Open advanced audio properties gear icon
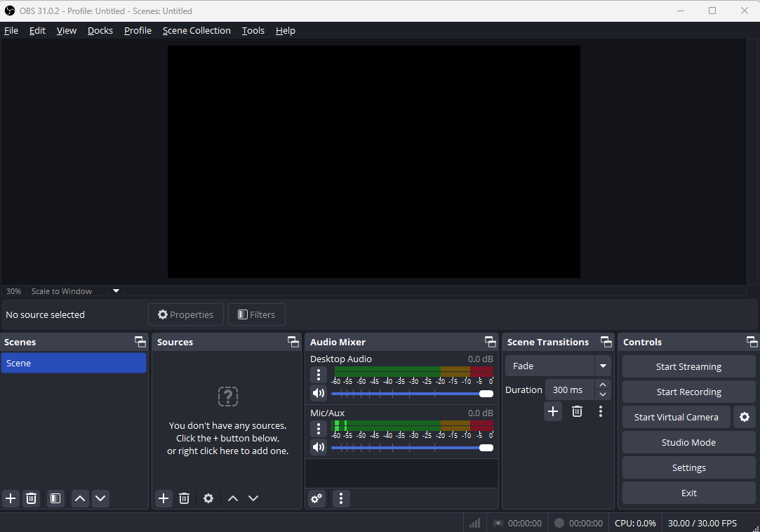This screenshot has width=760, height=532. pos(316,498)
